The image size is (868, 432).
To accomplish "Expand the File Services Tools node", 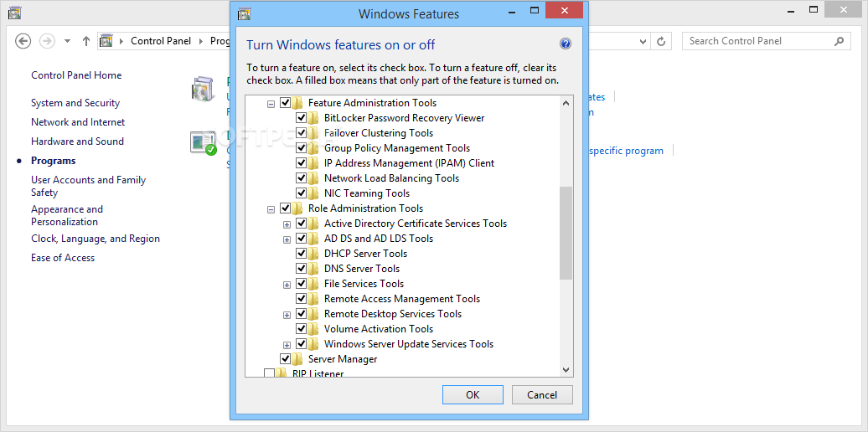I will point(287,285).
